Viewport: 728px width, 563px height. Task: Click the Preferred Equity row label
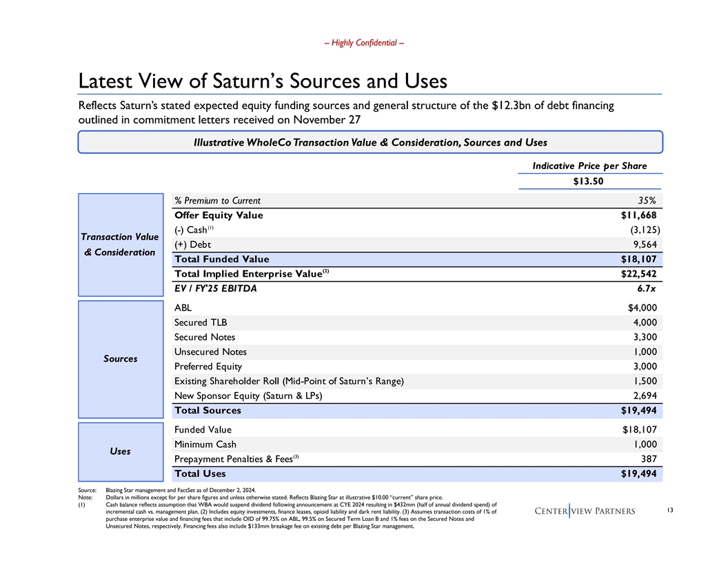208,366
